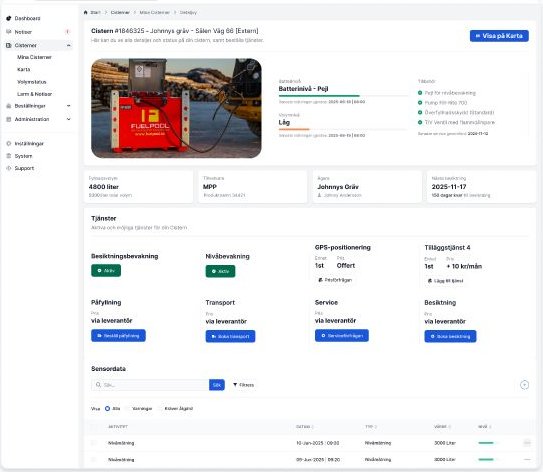The image size is (543, 472).
Task: Click the Prisförfrågan button under GPS-positionering
Action: pyautogui.click(x=335, y=280)
